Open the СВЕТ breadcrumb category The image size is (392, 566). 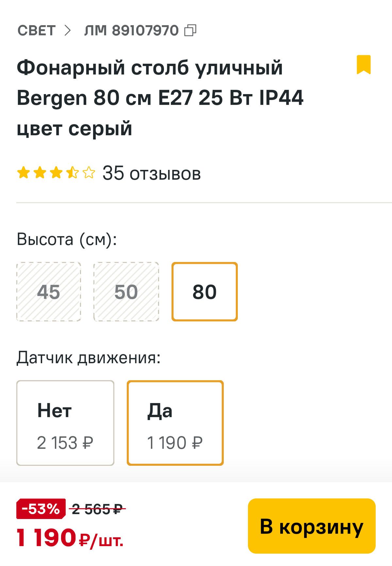pos(36,31)
